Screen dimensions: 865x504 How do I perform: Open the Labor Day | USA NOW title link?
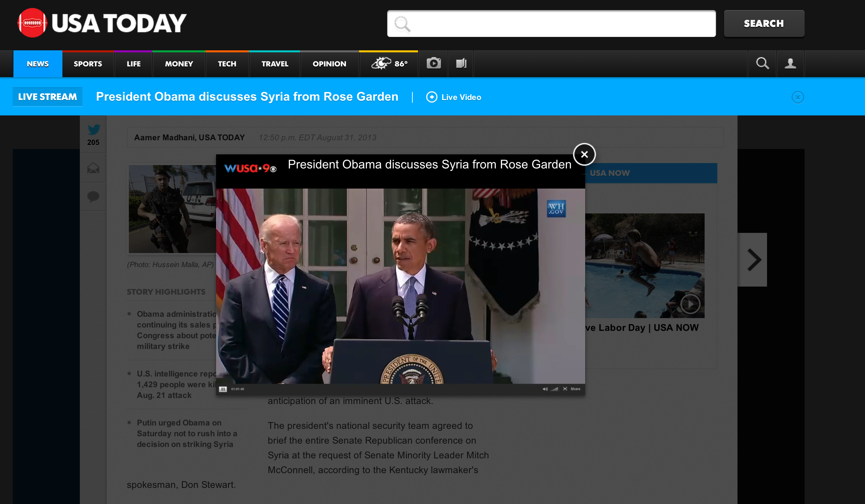pos(642,327)
